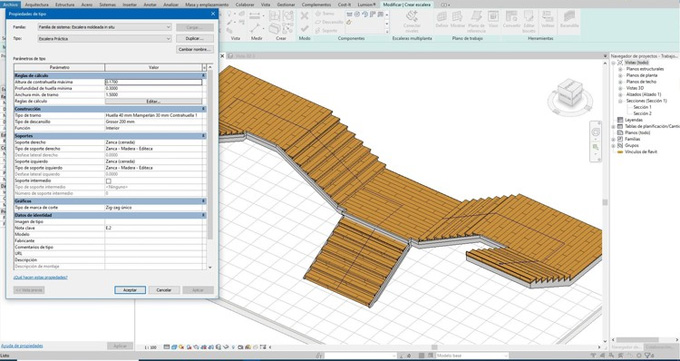
Task: Click the visual style icon in view control bar
Action: click(173, 347)
